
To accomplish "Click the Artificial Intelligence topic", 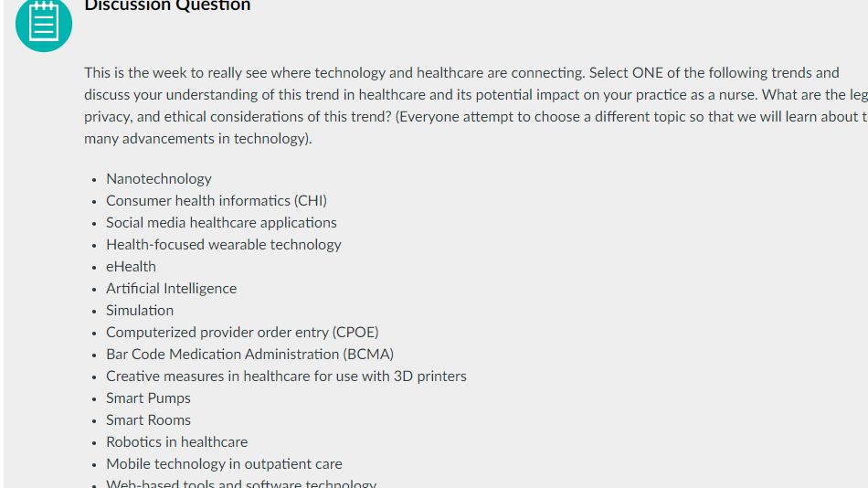I will (x=171, y=288).
